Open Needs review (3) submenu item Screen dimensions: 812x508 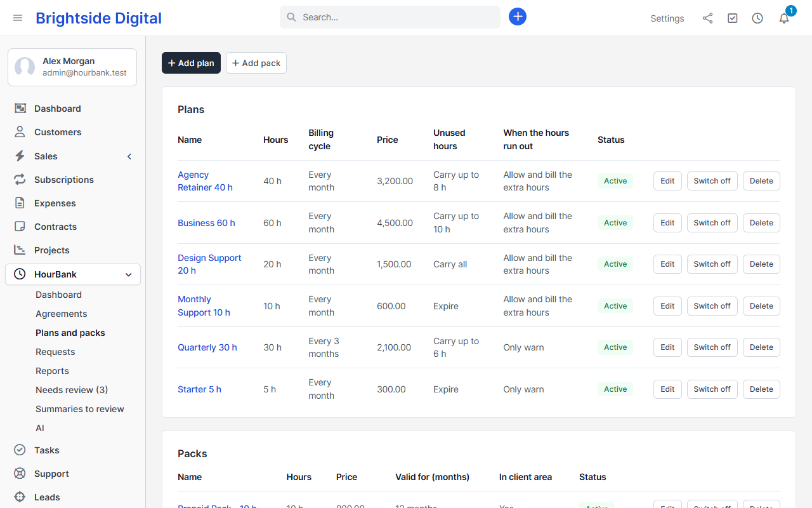click(x=72, y=390)
